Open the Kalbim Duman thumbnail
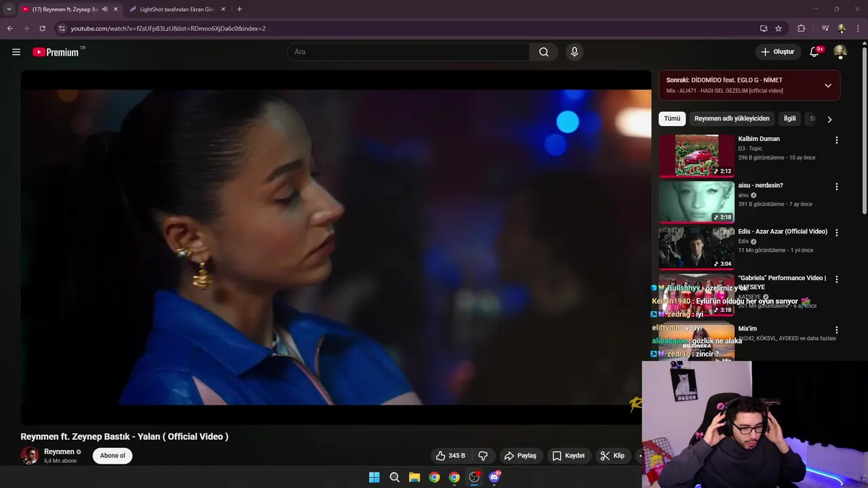Viewport: 868px width, 488px height. (696, 155)
